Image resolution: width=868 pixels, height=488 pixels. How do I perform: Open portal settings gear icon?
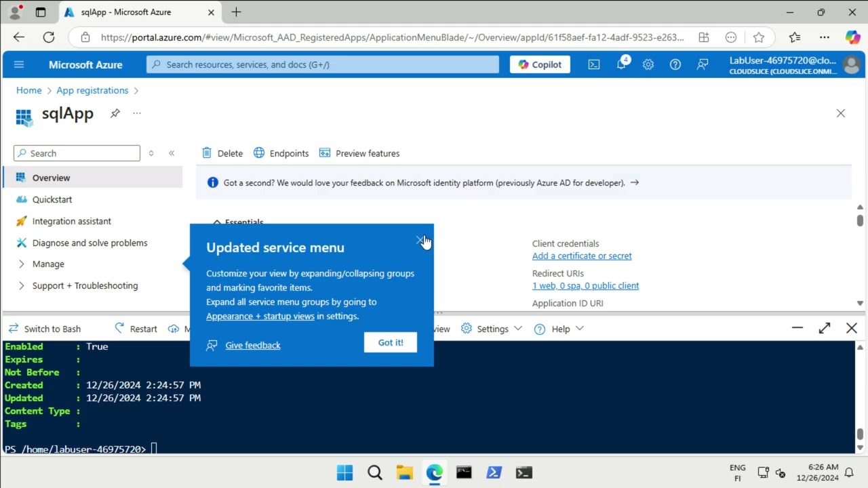648,64
